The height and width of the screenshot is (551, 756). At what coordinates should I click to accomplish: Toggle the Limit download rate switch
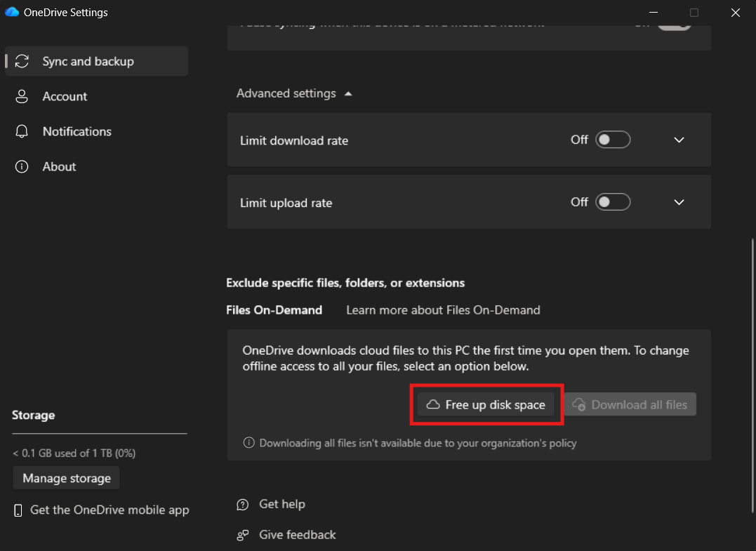point(613,140)
